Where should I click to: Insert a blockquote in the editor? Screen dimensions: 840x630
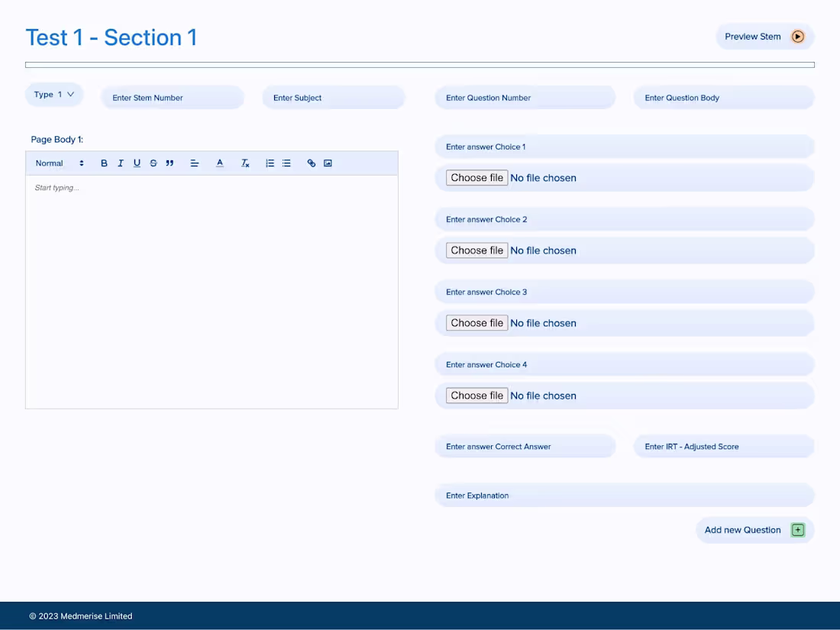[x=170, y=163]
